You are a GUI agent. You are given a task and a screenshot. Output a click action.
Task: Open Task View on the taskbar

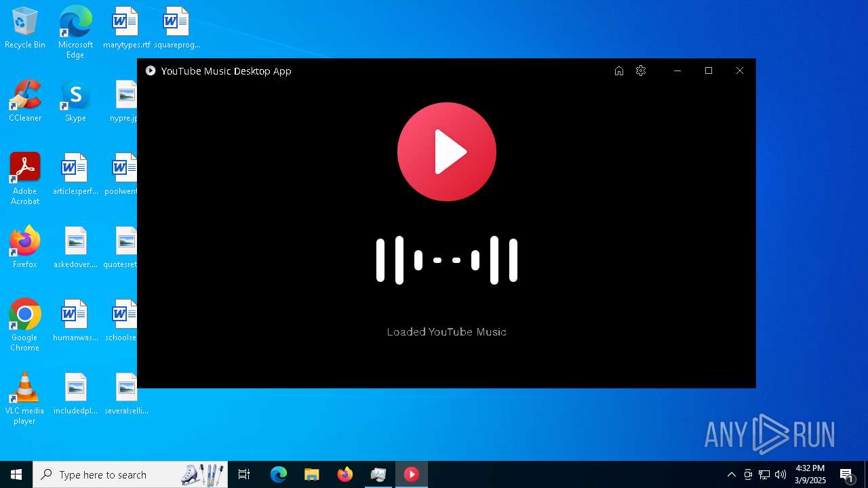[244, 474]
